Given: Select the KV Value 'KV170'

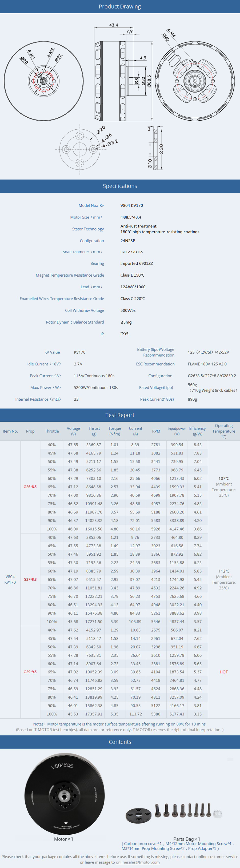Looking at the screenshot, I should pos(79,352).
